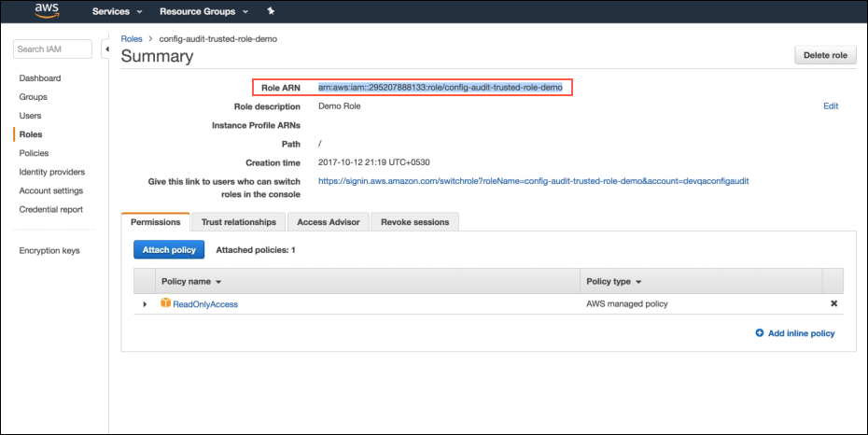Viewport: 868px width, 435px height.
Task: Click the Attach policy button
Action: point(169,249)
